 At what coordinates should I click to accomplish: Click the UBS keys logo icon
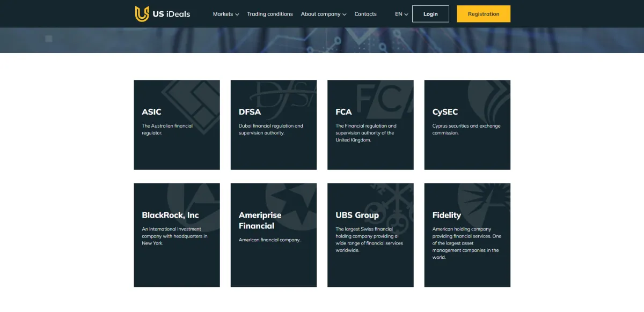point(388,208)
